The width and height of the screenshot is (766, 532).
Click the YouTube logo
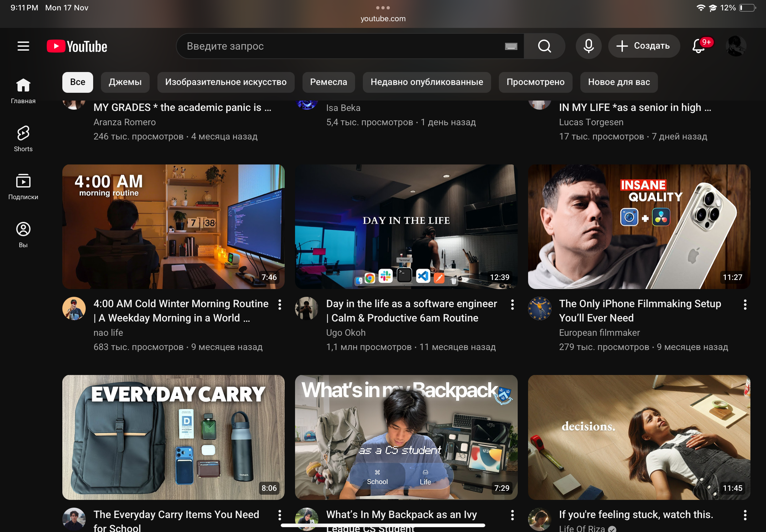[77, 46]
